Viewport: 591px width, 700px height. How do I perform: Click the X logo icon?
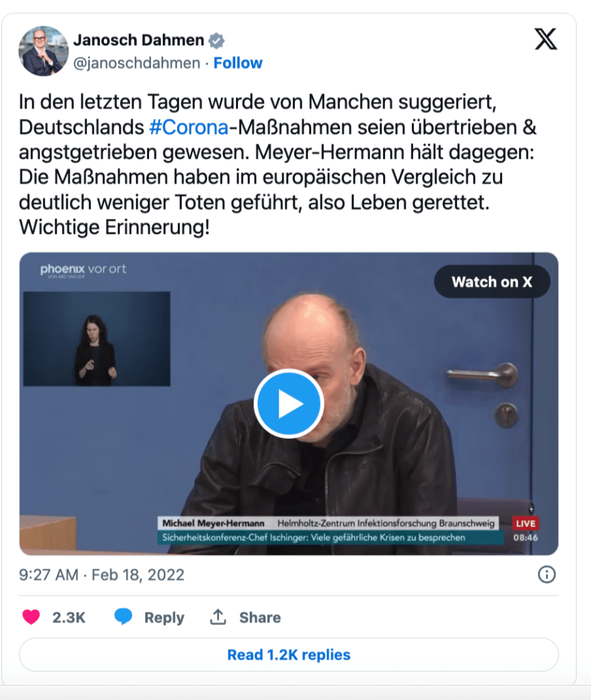coord(546,39)
